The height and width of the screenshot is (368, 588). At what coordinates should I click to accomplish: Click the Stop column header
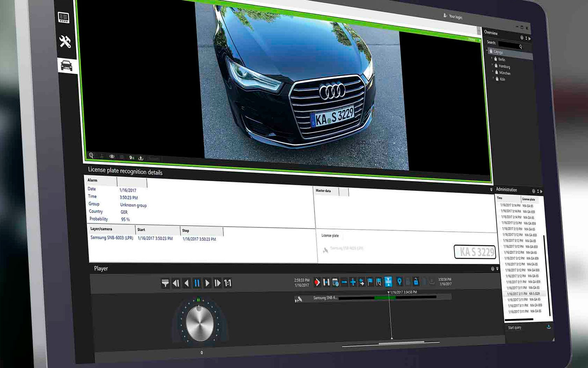click(x=186, y=231)
